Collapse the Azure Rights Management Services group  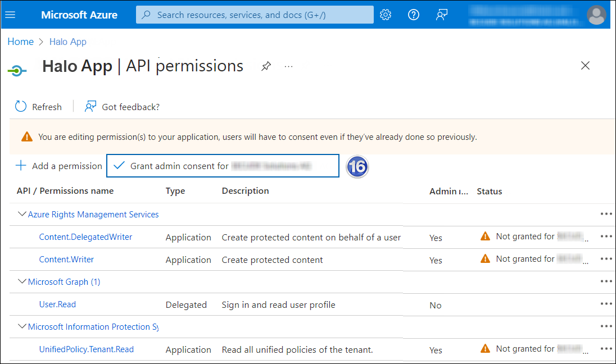[x=22, y=214]
